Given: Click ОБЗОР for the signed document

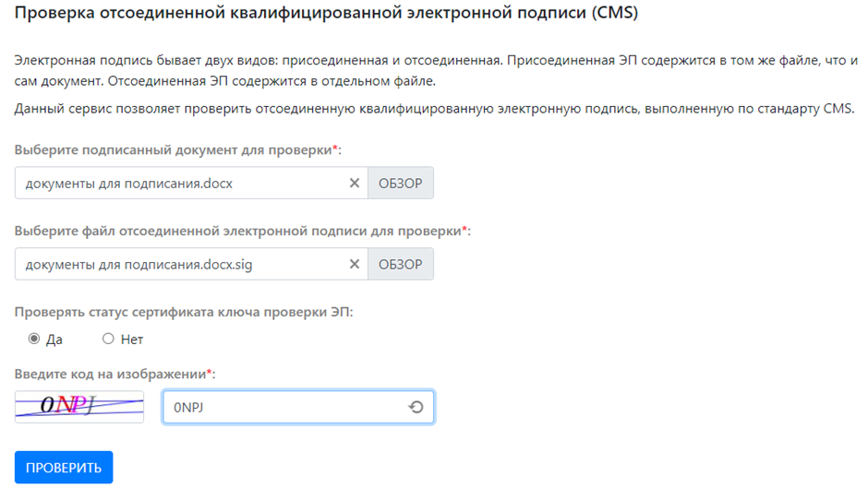Looking at the screenshot, I should point(400,183).
